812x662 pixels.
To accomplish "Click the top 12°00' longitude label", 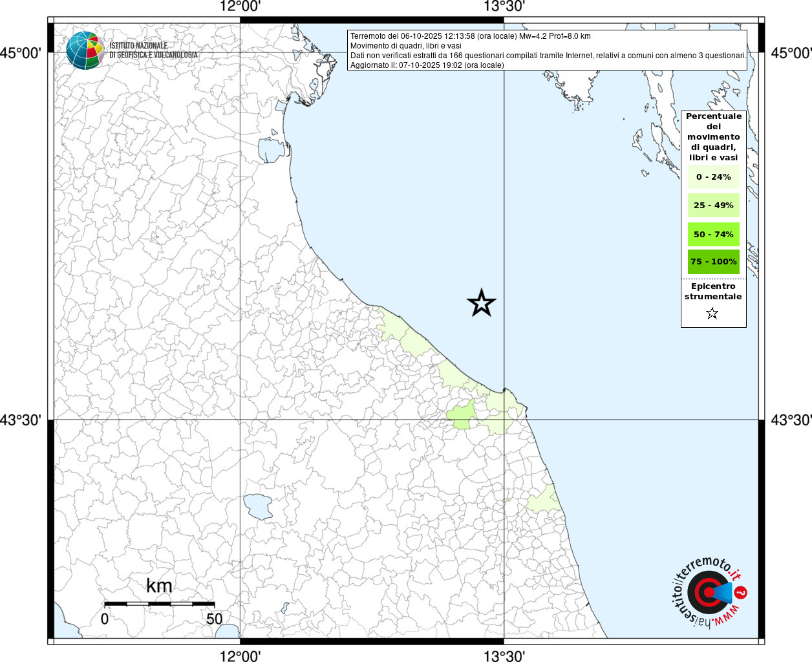I will point(240,6).
